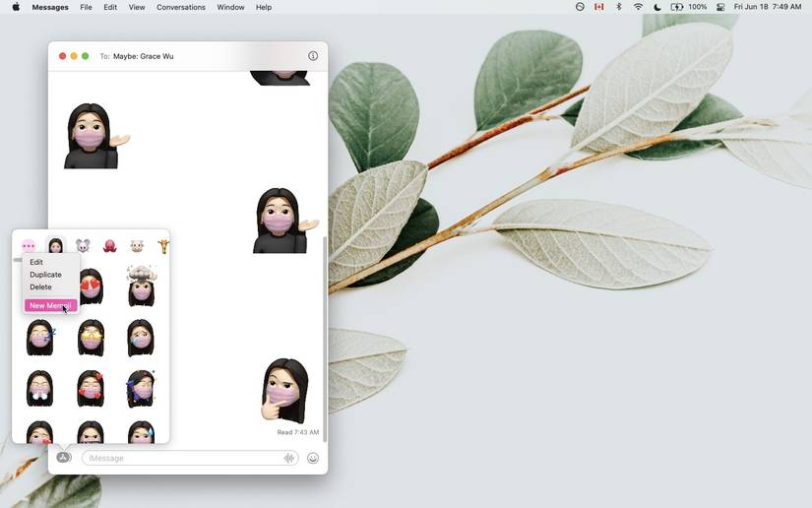Click the sent shrugging Memoji sticker message
812x508 pixels.
tap(285, 221)
